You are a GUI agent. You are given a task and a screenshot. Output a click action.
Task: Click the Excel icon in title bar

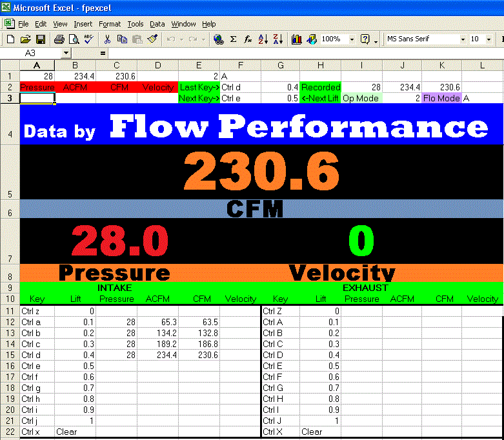pos(5,6)
